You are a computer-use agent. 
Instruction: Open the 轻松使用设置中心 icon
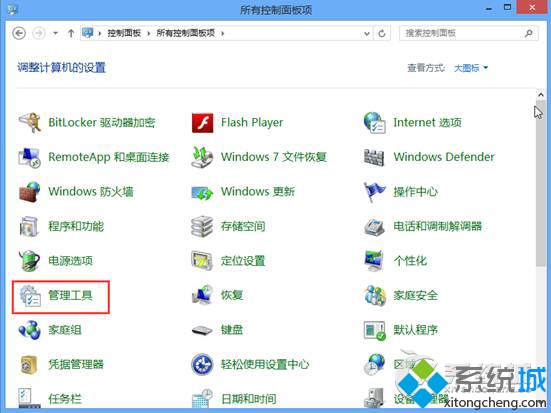click(x=202, y=364)
